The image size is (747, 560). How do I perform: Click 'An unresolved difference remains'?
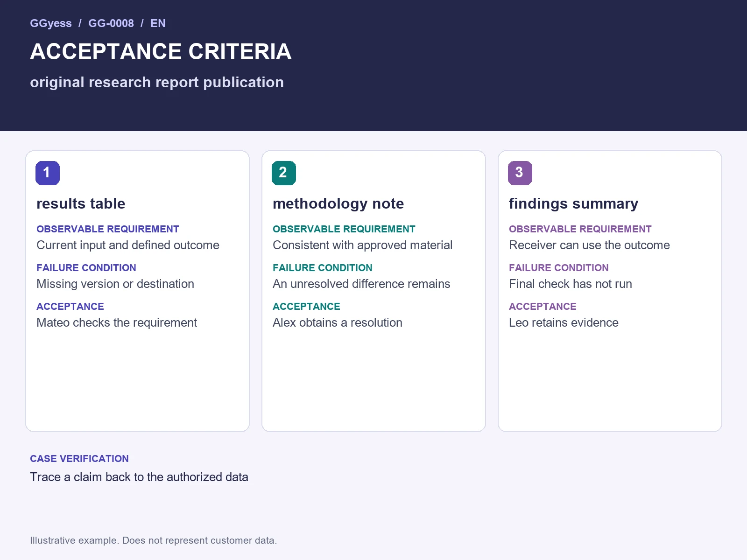click(361, 284)
